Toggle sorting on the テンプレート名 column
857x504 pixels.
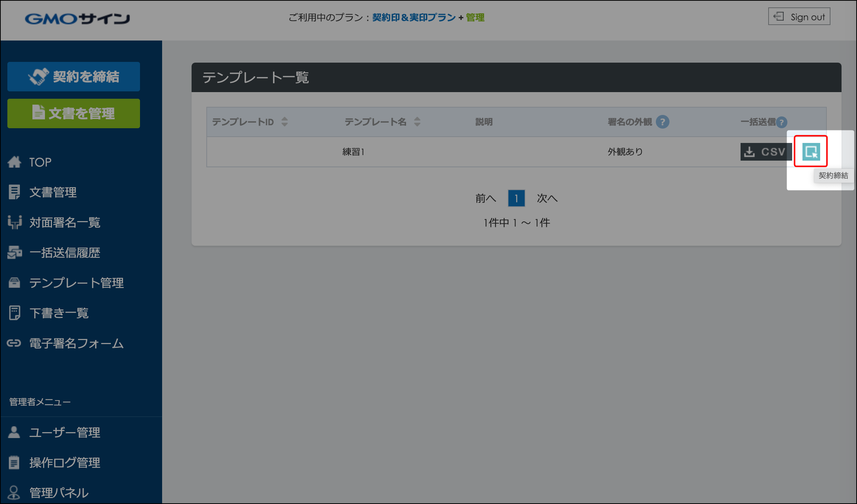[417, 122]
